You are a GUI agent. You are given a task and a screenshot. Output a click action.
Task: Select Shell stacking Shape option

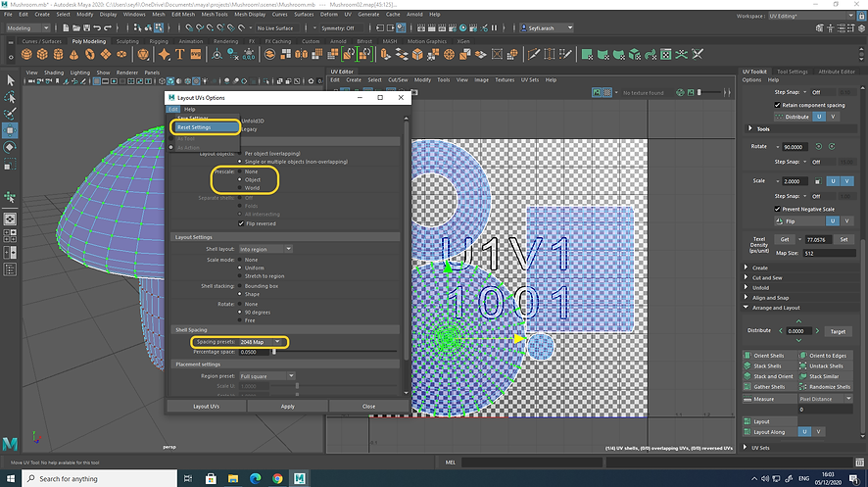point(240,294)
